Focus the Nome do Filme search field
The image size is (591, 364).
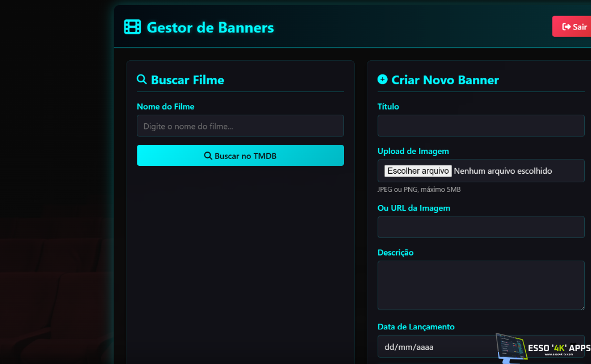pos(240,126)
